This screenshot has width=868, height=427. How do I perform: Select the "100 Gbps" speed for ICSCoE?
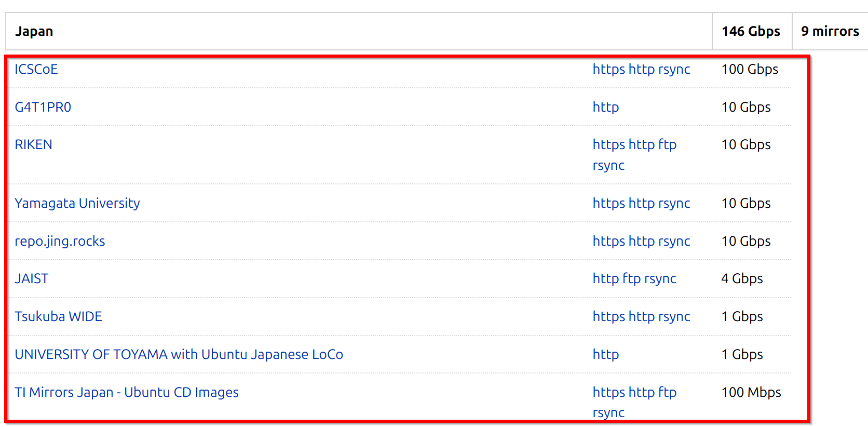[750, 69]
